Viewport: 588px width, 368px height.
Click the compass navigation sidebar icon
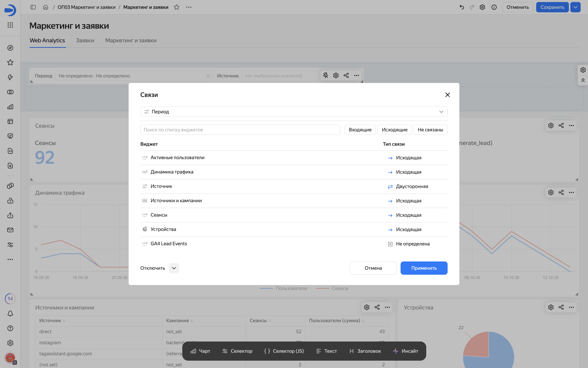(10, 48)
